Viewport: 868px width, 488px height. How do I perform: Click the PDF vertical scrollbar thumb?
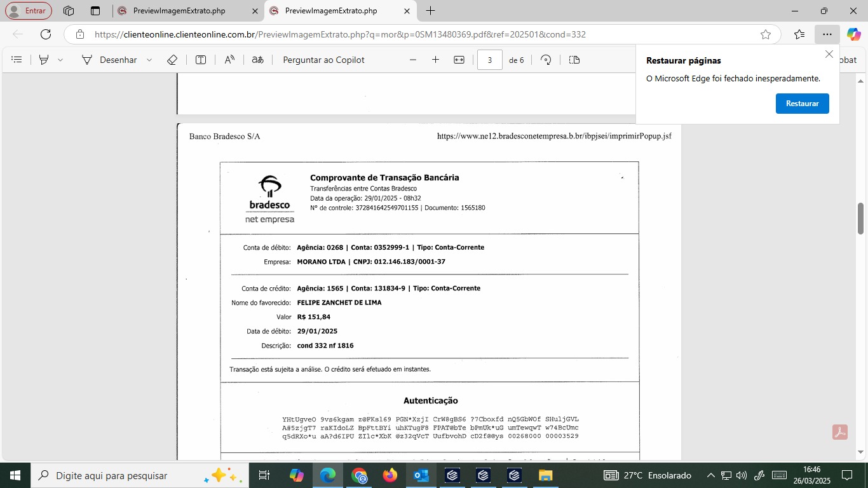[x=861, y=219]
